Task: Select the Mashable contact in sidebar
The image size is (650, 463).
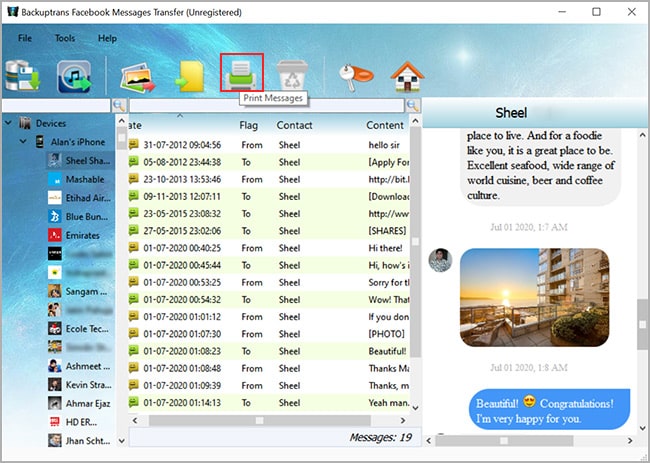Action: point(84,179)
